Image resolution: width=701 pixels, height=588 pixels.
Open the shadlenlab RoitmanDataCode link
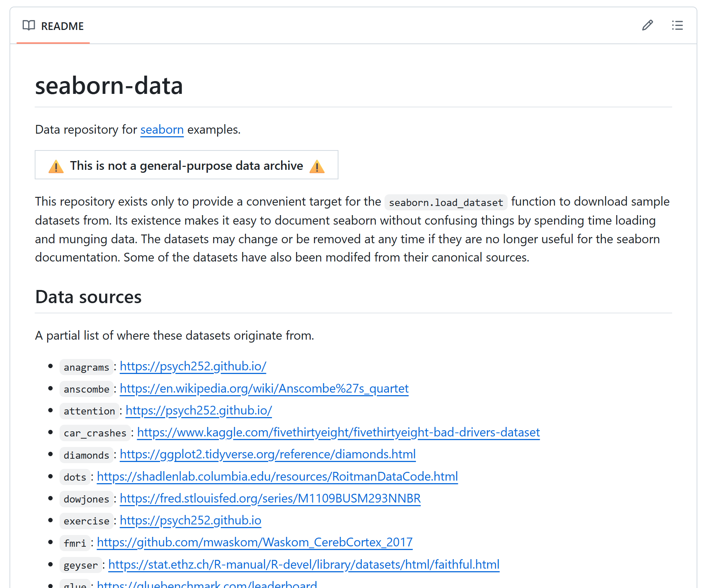[x=277, y=477]
